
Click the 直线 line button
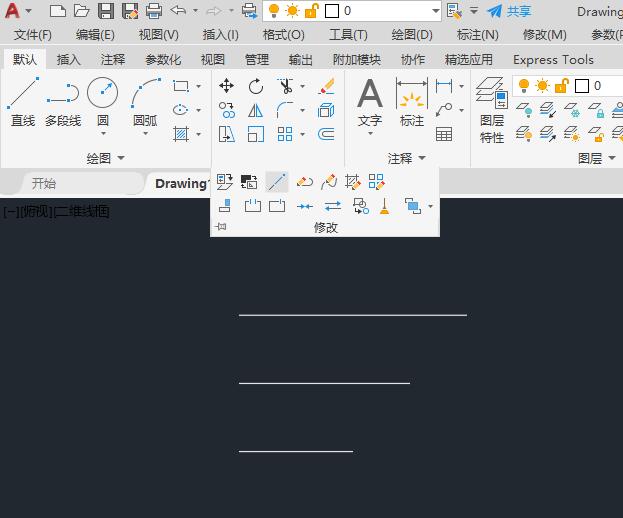point(23,102)
